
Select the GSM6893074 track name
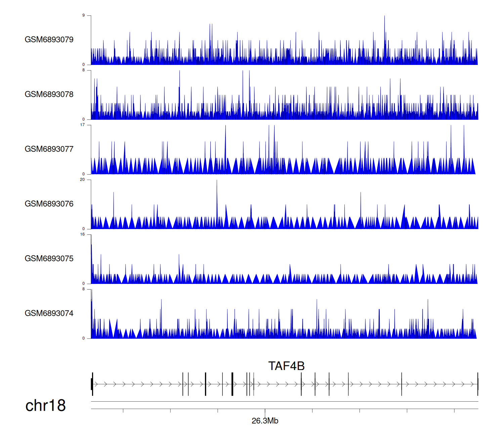tap(49, 313)
